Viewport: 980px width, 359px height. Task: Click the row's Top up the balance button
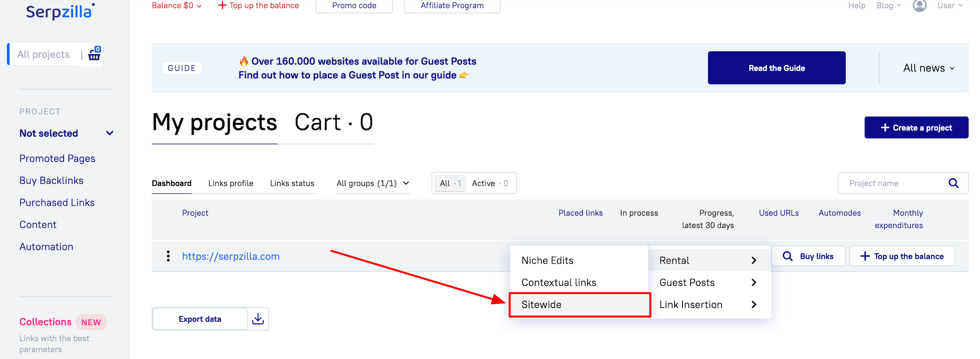tap(901, 256)
